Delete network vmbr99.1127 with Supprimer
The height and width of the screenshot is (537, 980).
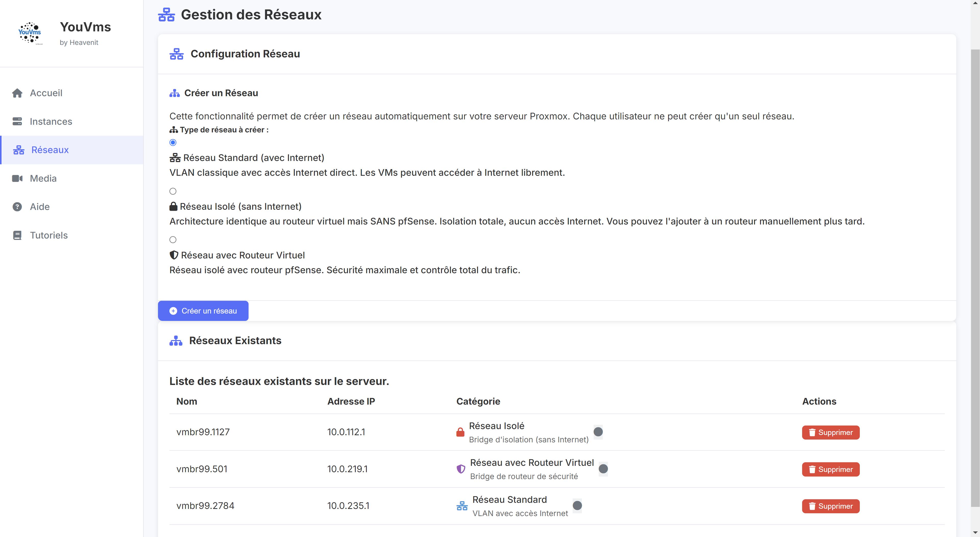tap(830, 432)
